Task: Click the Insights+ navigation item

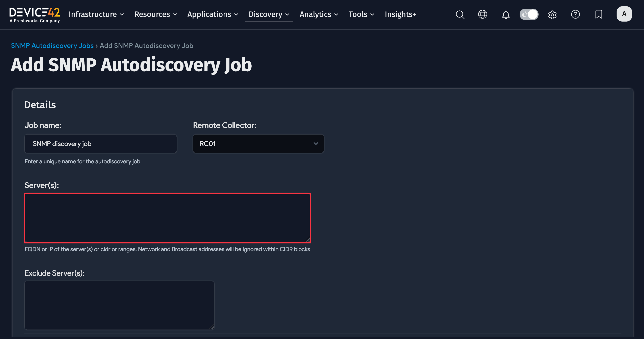Action: click(400, 15)
